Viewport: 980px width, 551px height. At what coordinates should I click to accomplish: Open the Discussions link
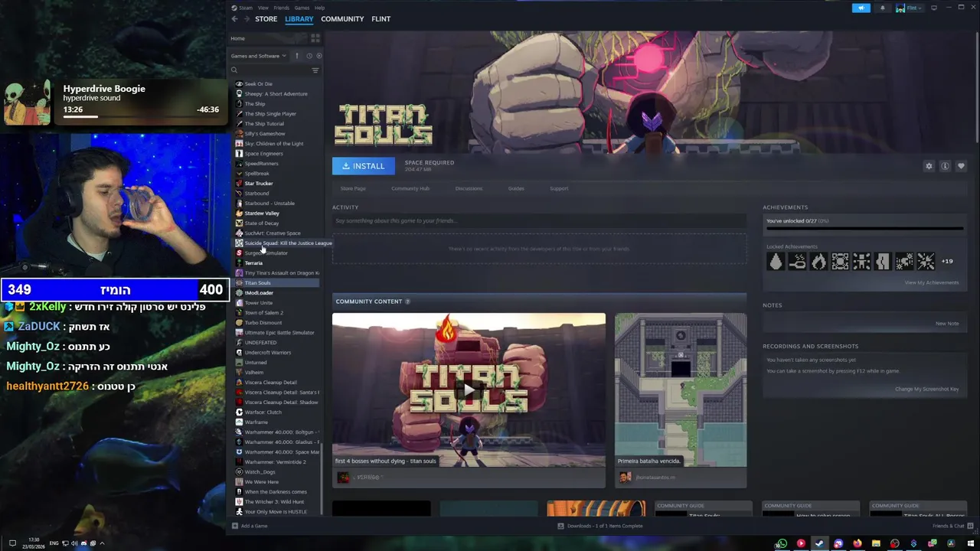[x=469, y=188]
